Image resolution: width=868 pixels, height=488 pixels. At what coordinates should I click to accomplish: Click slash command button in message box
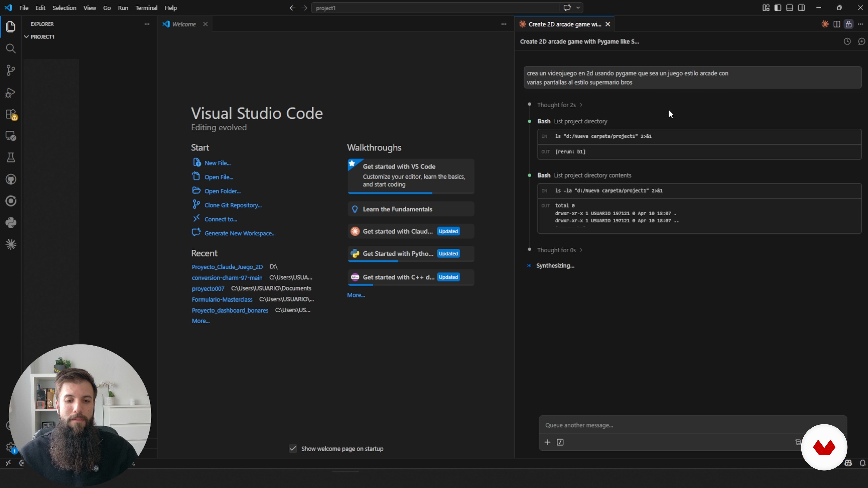click(x=560, y=442)
